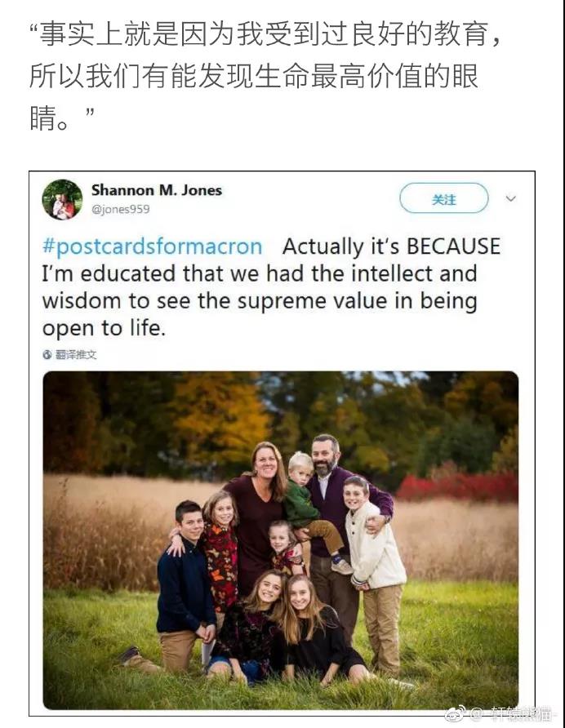Click the Weibo logo watermark icon

coord(456,713)
